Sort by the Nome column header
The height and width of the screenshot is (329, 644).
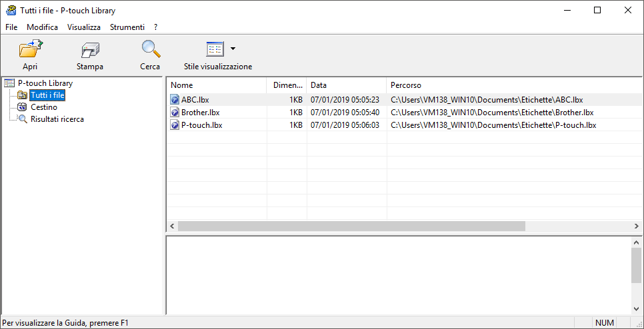(217, 85)
